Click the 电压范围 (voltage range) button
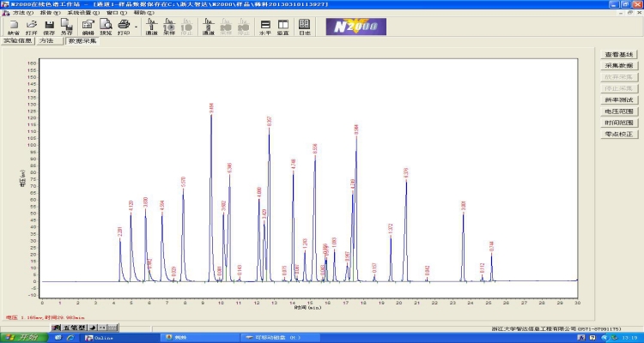Image resolution: width=644 pixels, height=343 pixels. (x=619, y=111)
